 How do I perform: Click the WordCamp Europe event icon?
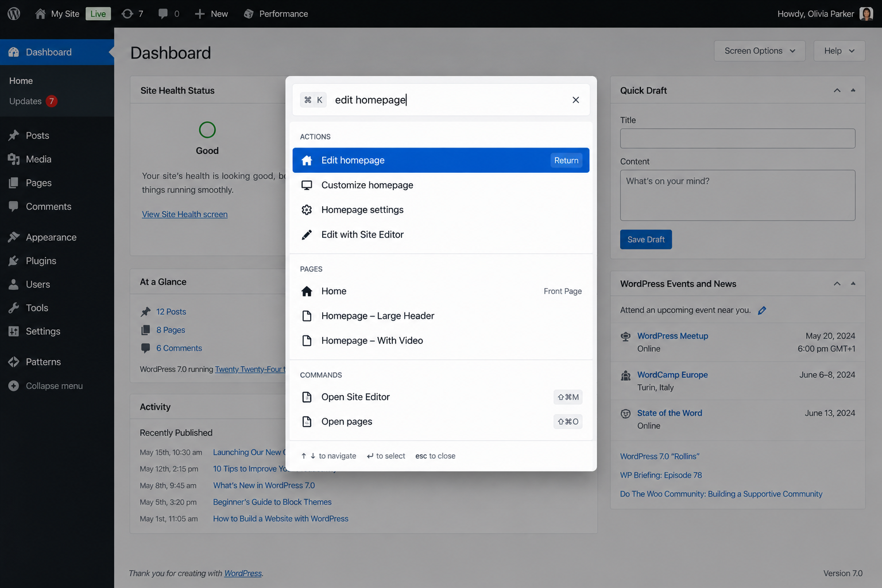coord(626,375)
